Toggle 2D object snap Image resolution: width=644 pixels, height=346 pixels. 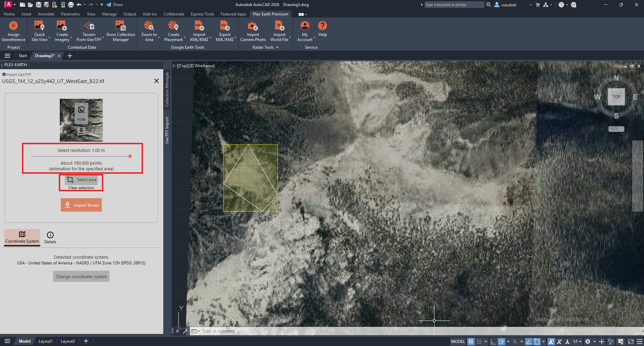537,341
